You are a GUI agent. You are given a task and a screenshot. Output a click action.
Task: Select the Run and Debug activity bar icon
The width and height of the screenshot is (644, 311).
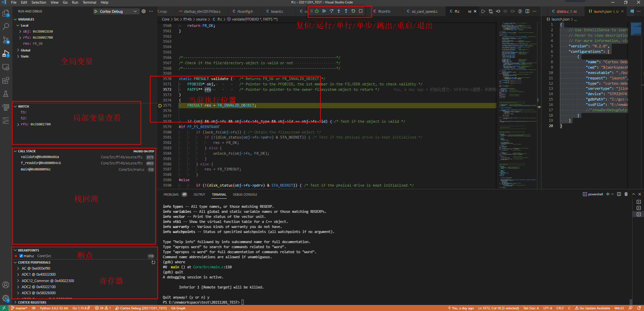(x=6, y=53)
